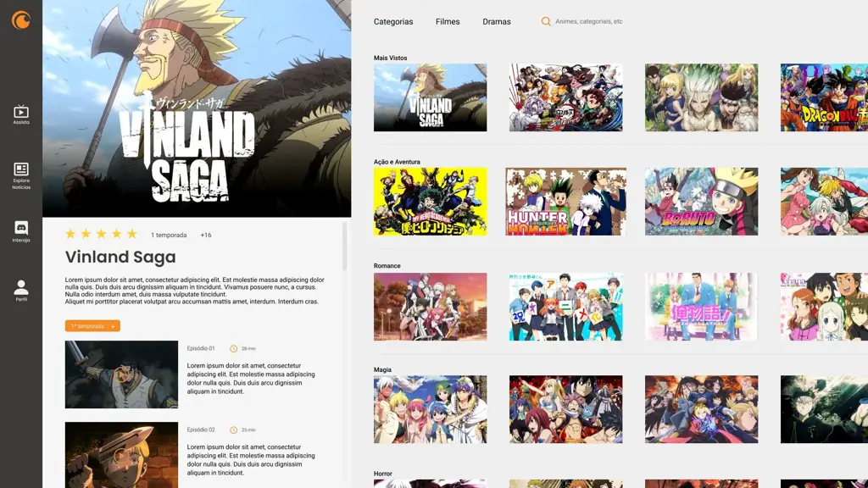Click the 28 min duration text
The image size is (868, 488).
point(248,348)
